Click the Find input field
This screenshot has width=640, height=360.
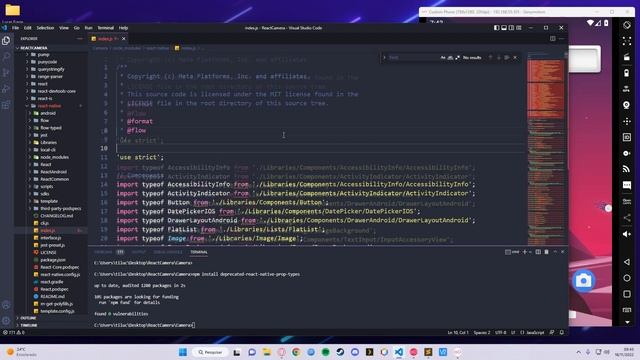pos(413,58)
